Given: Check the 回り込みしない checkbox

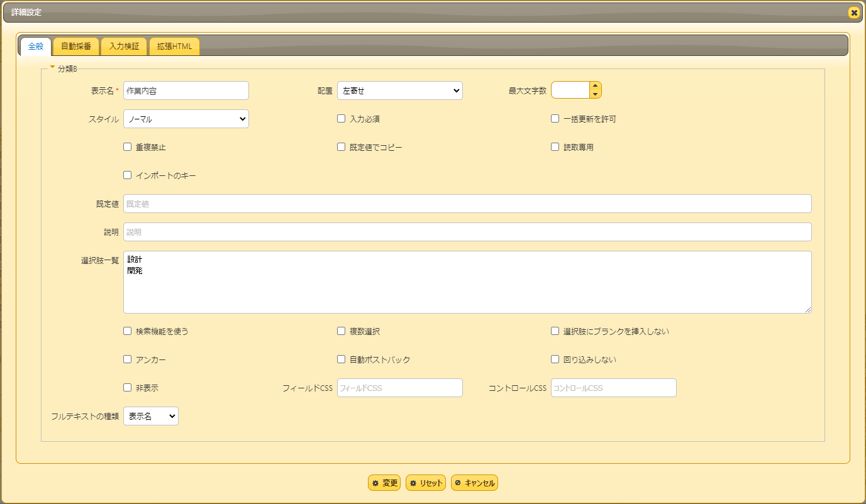Looking at the screenshot, I should click(x=555, y=359).
